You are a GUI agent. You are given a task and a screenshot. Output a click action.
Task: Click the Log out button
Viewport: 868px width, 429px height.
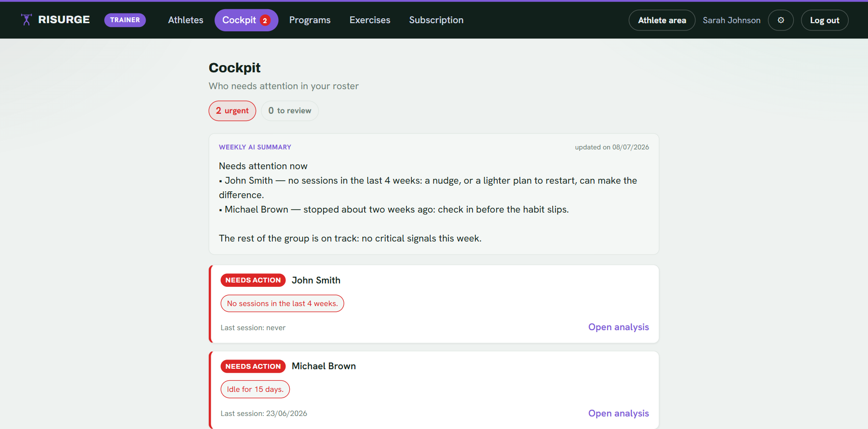(x=825, y=20)
